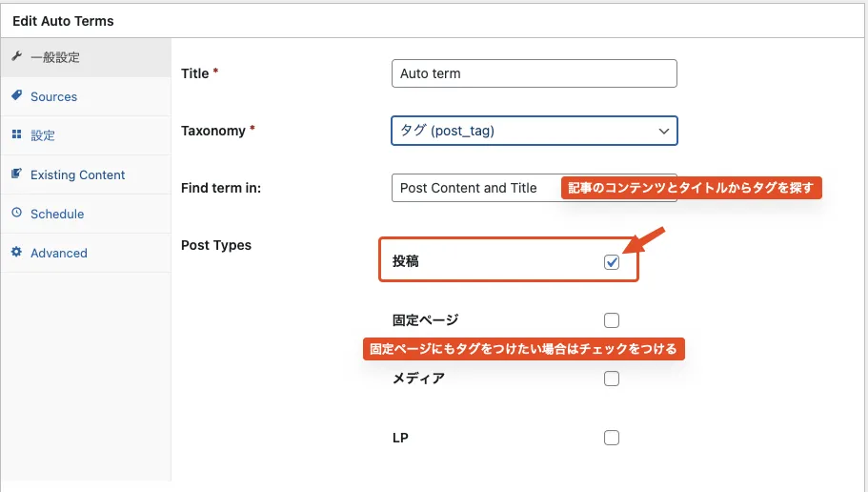Click the wrench icon beside 一般設定

(x=16, y=56)
